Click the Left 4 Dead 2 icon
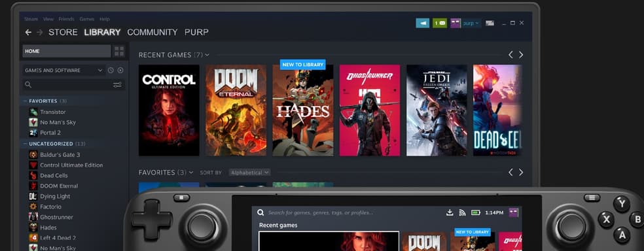644x251 pixels. tap(33, 238)
